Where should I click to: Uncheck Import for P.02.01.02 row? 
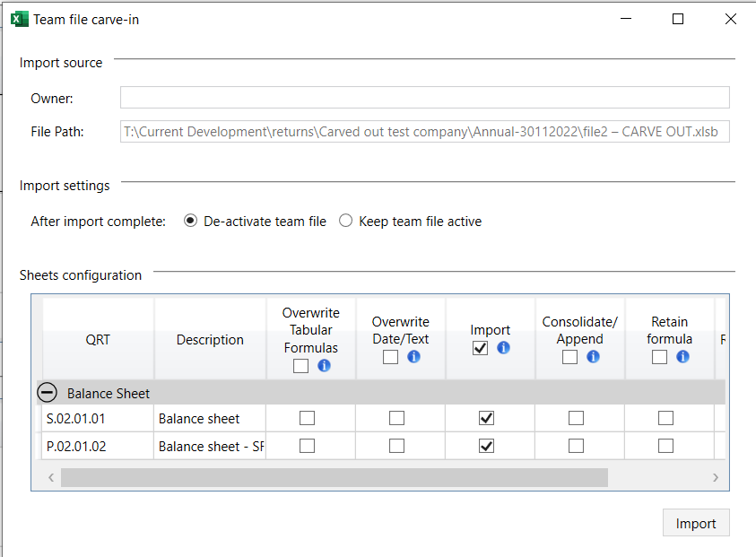pos(486,446)
